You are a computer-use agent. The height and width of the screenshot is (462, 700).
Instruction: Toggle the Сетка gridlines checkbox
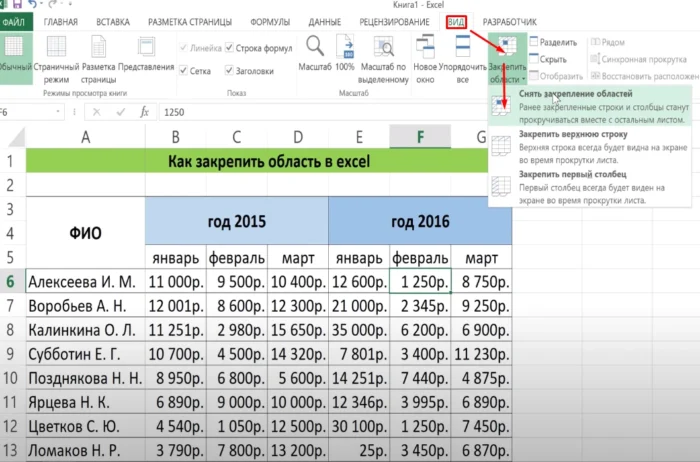(184, 71)
